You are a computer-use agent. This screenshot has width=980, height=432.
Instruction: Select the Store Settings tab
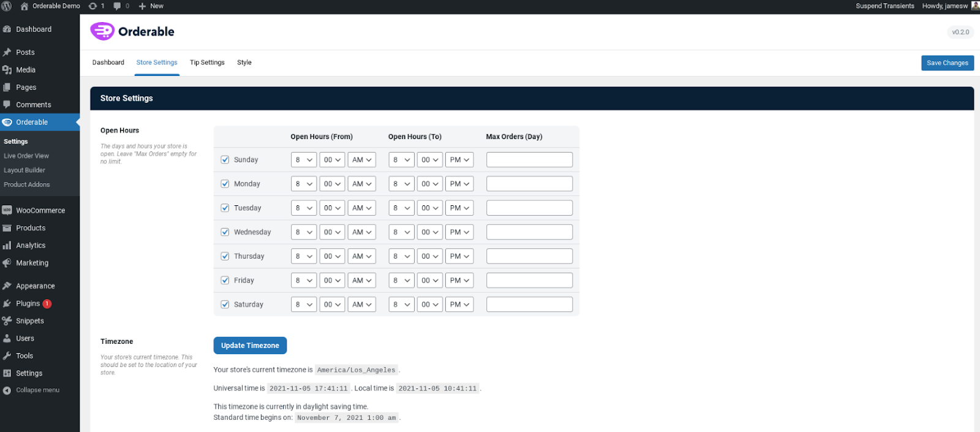[157, 63]
